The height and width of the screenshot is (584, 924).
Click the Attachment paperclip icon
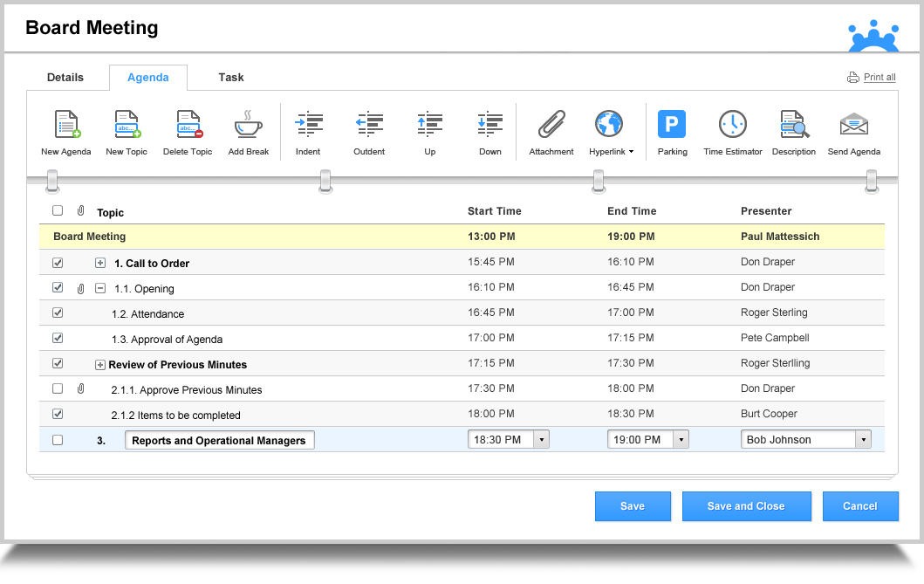tap(551, 125)
